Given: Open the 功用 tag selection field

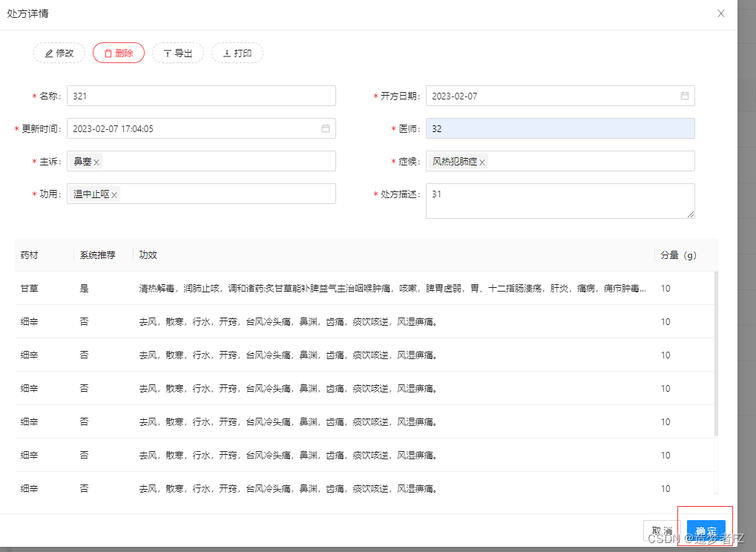Looking at the screenshot, I should (x=223, y=194).
